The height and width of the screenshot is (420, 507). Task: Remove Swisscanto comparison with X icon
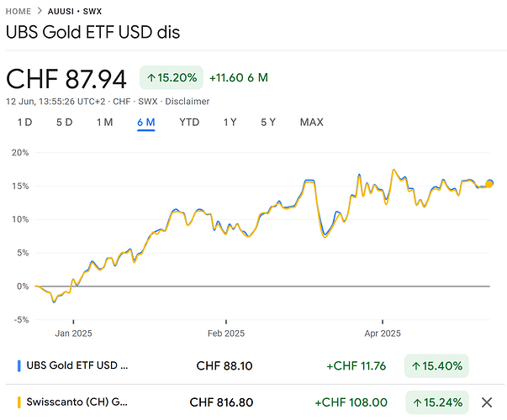pyautogui.click(x=487, y=402)
